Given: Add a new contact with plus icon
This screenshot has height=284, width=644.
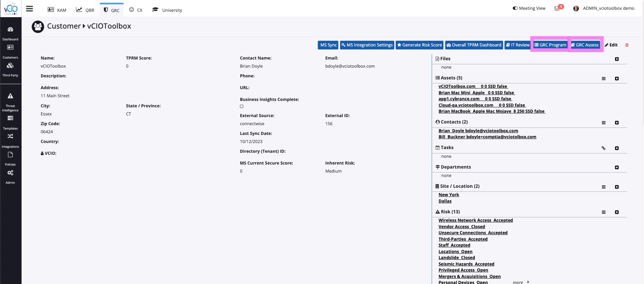Looking at the screenshot, I should [x=617, y=123].
